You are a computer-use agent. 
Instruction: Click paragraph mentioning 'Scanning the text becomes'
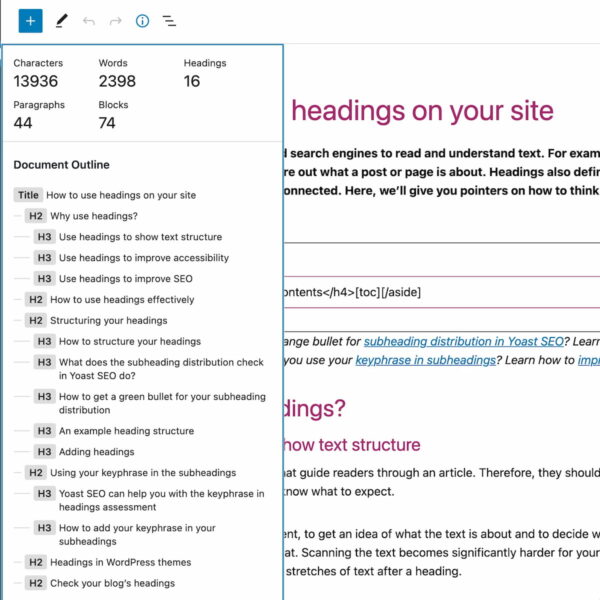coord(442,553)
